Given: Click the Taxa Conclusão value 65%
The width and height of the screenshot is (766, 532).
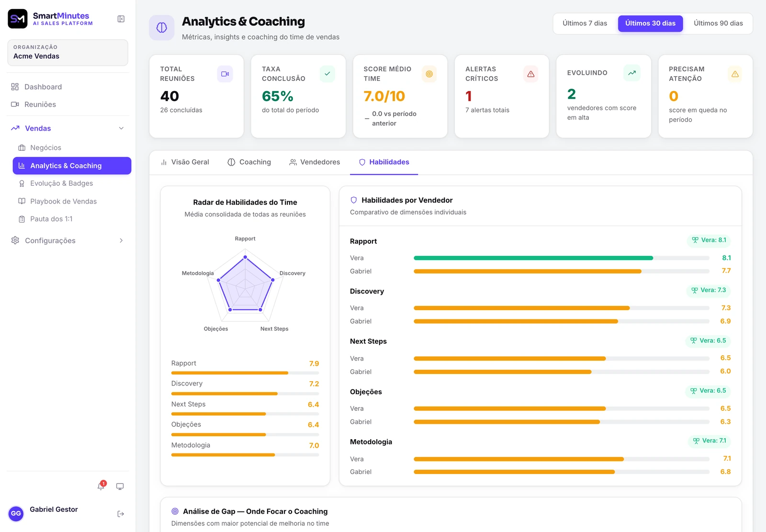Looking at the screenshot, I should (x=278, y=96).
